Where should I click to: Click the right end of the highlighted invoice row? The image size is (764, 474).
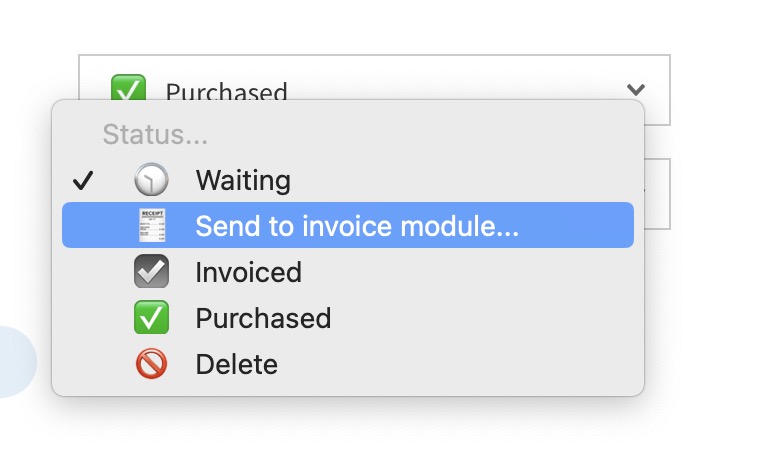pos(610,226)
